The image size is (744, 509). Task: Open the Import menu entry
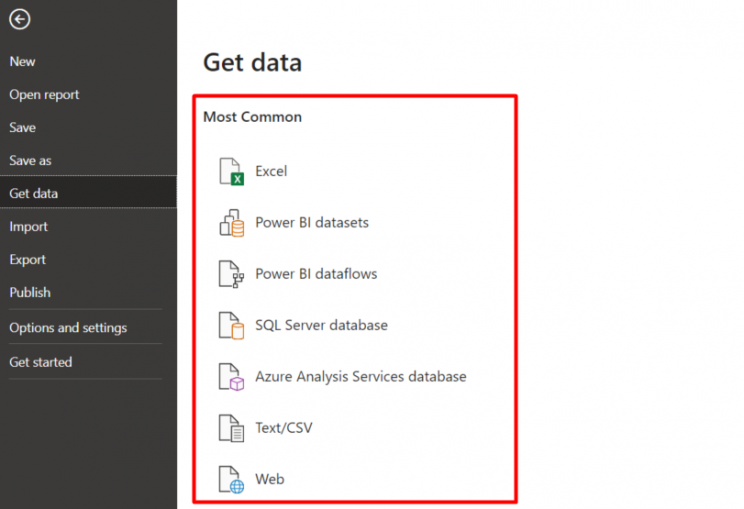(x=28, y=227)
